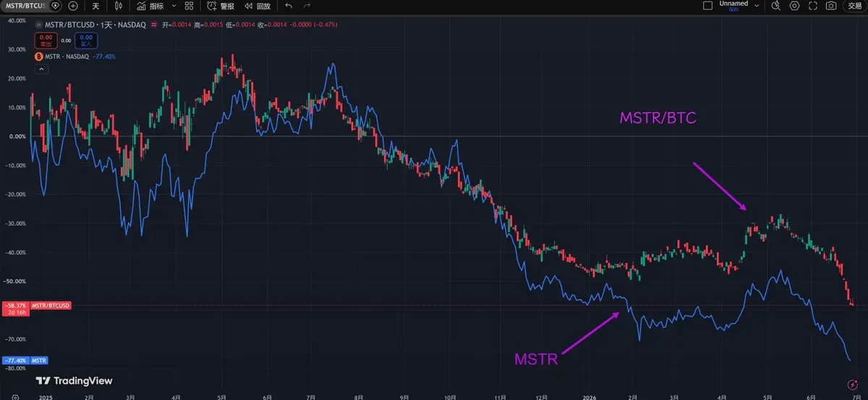Screen dimensions: 868x400
Task: Click the 2025 label on time axis
Action: [44, 396]
